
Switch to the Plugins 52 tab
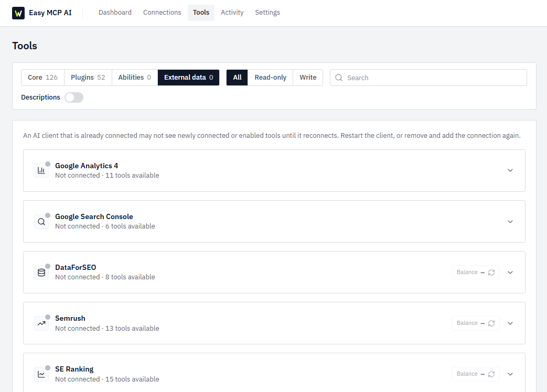(88, 78)
